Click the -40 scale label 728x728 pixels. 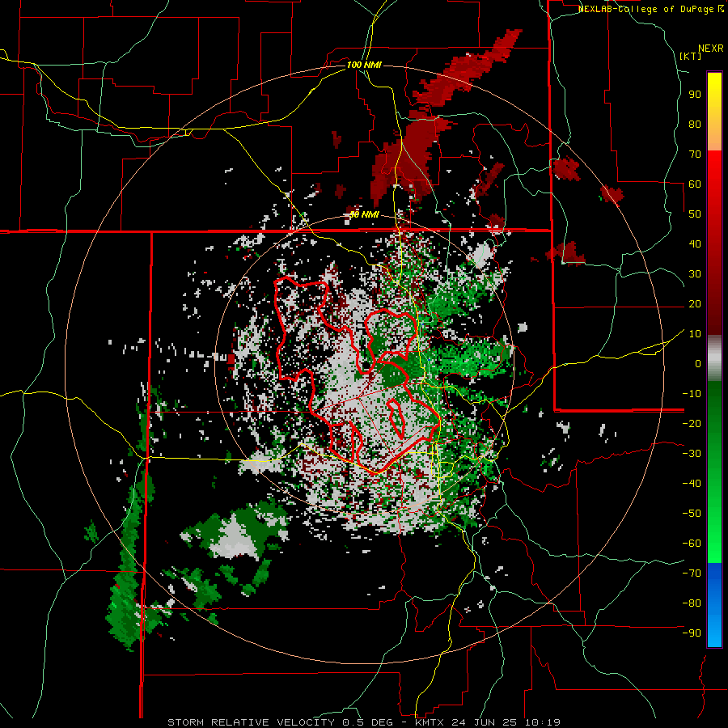tap(692, 484)
